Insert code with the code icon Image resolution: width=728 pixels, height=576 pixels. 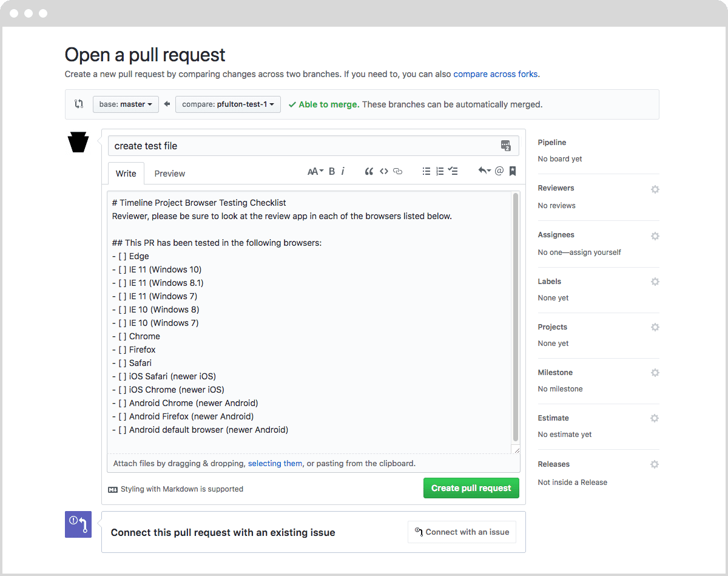(x=383, y=171)
